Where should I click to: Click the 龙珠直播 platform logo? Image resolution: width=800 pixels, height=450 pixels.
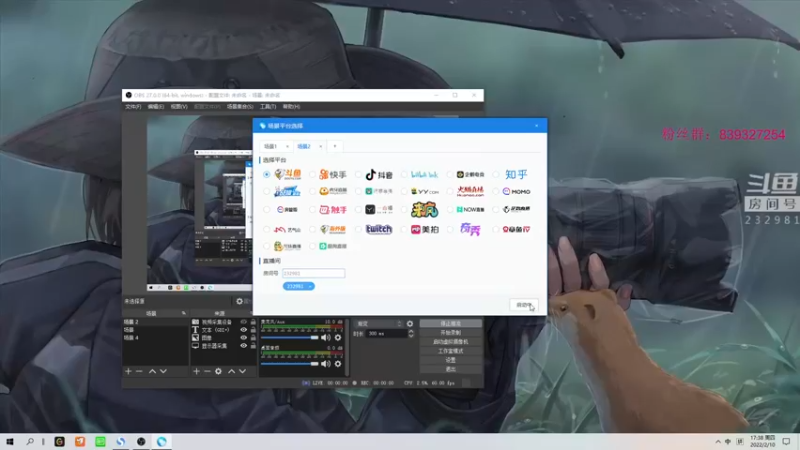click(x=287, y=191)
